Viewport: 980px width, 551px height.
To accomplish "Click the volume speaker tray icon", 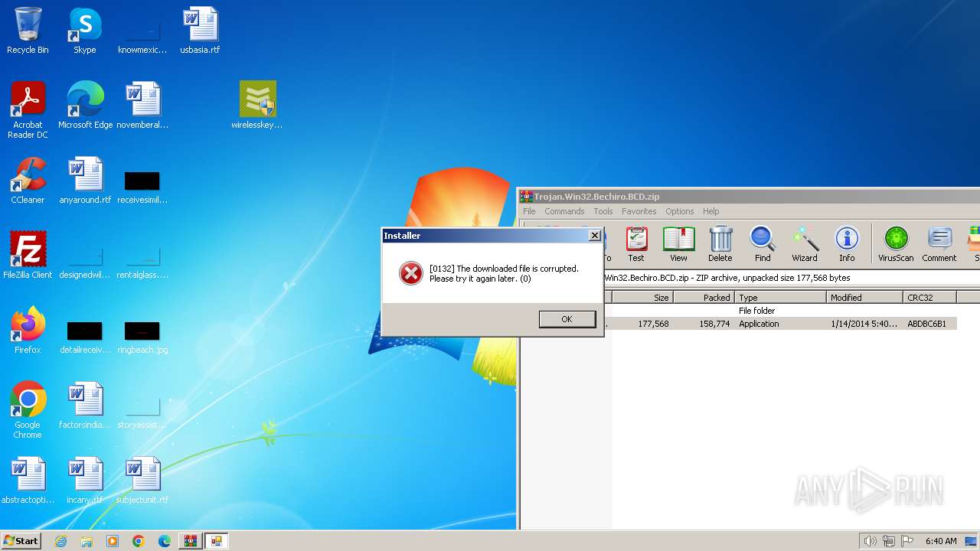I will 870,541.
